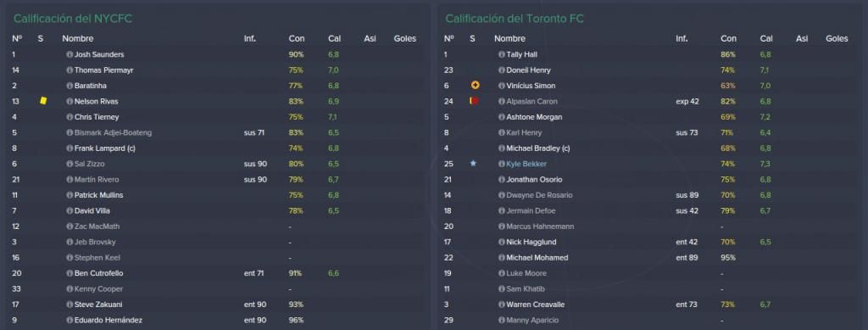Click the info icon beside Tally Hall
Viewport: 868px width, 330px height.
coord(502,55)
